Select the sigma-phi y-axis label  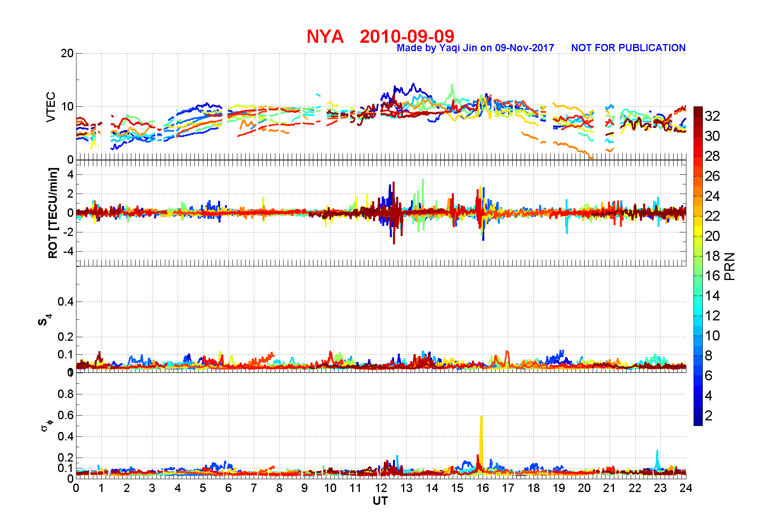pyautogui.click(x=47, y=425)
